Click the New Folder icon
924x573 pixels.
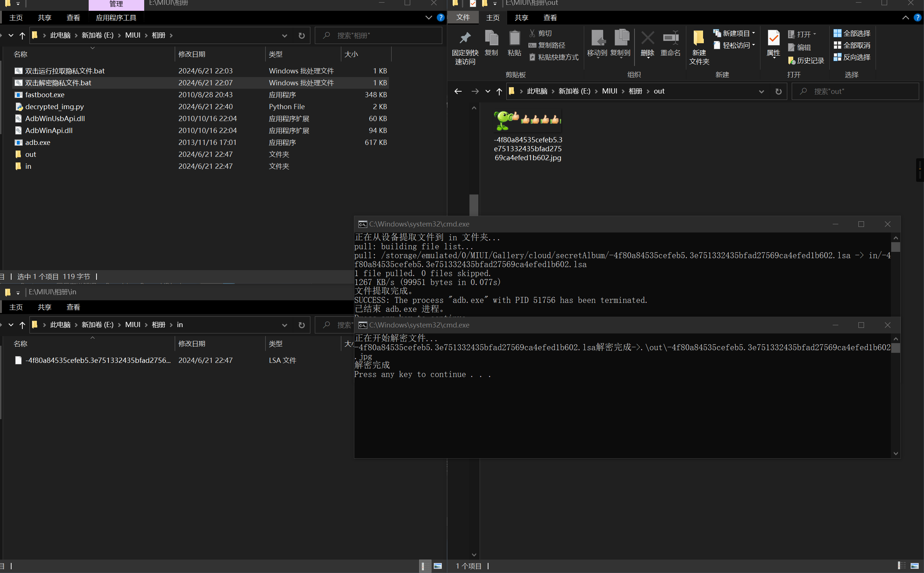click(x=699, y=38)
